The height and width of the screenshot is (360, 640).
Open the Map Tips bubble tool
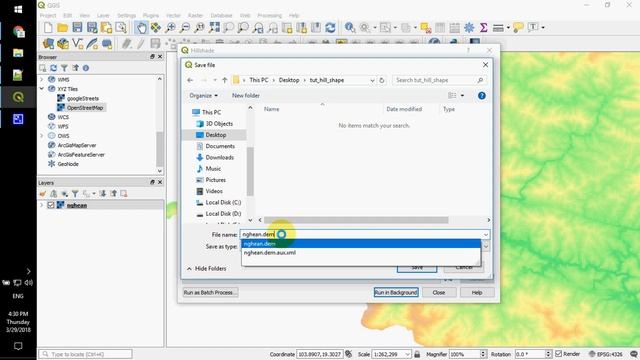[518, 27]
